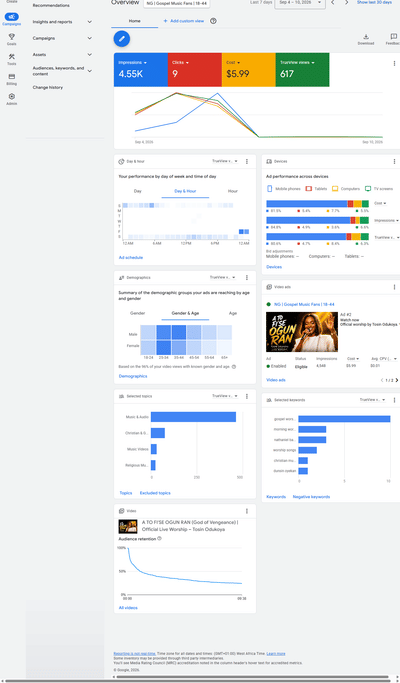Screen dimensions: 400x683
Task: Open the Tools wrench icon
Action: tap(12, 57)
